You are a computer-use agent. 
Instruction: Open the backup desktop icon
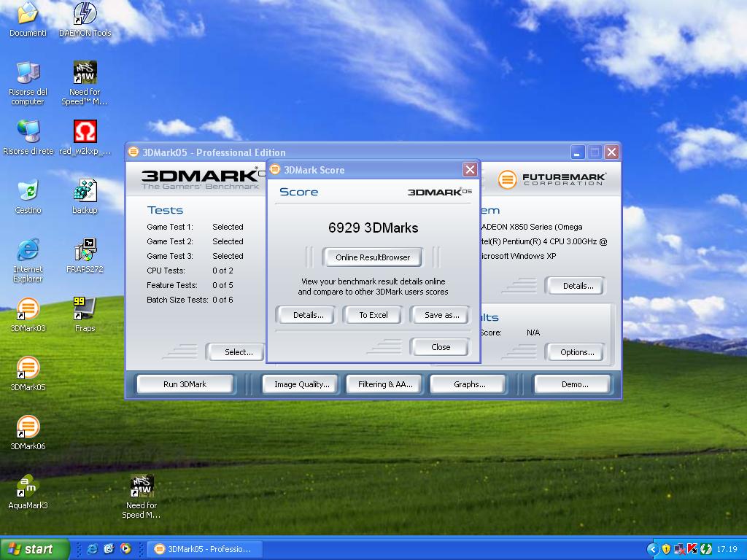[85, 191]
